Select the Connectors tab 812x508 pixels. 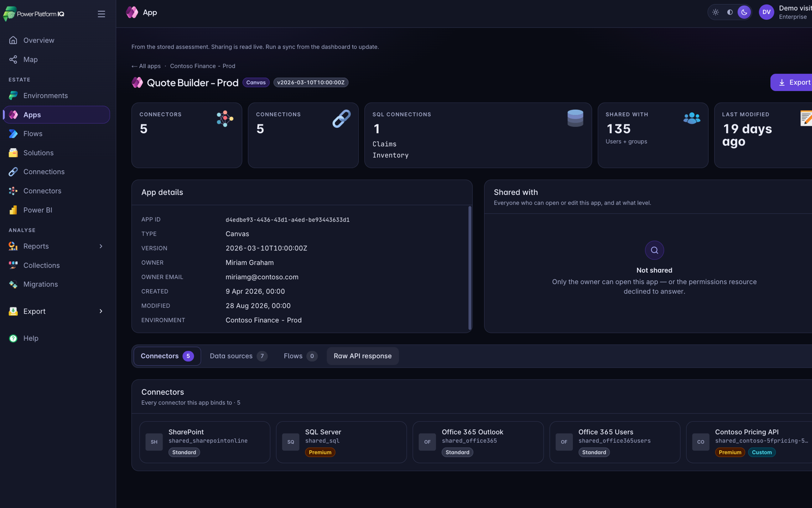point(167,356)
